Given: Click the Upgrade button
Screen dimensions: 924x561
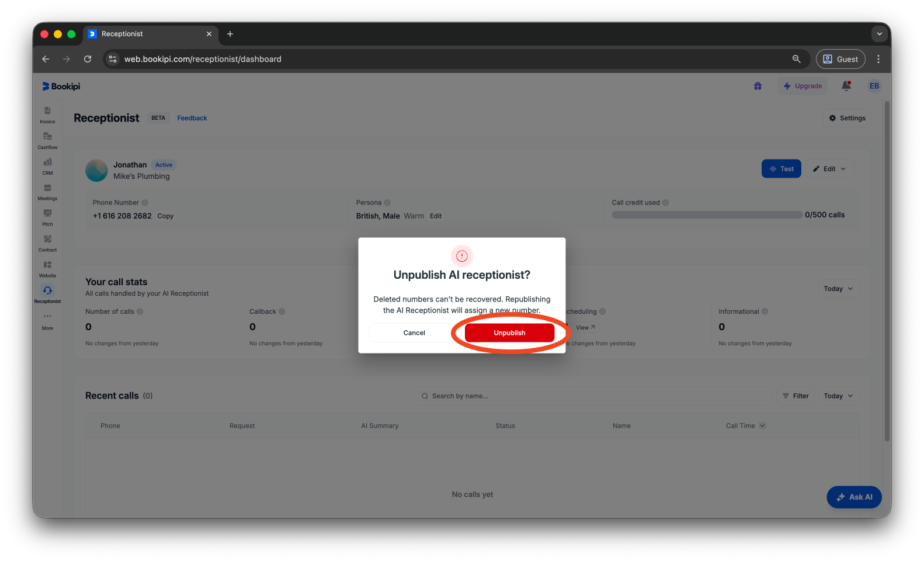Looking at the screenshot, I should pyautogui.click(x=803, y=86).
